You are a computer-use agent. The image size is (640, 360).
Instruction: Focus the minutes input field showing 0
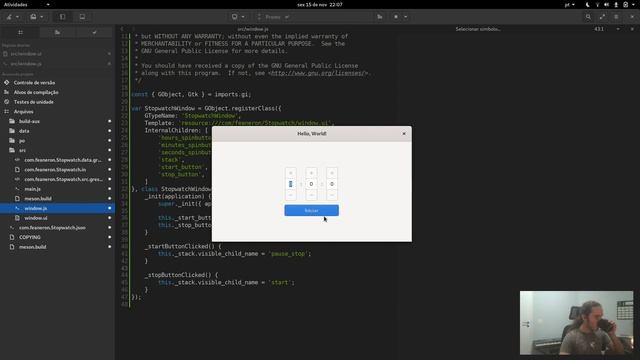pyautogui.click(x=311, y=184)
